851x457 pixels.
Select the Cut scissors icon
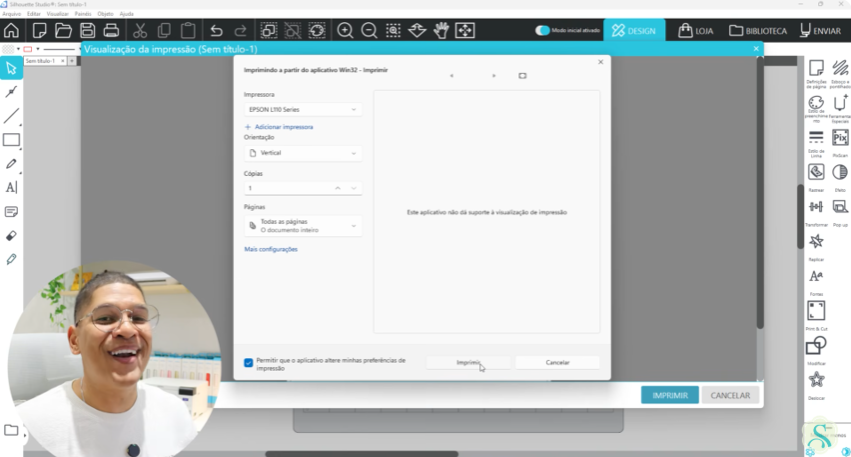140,30
